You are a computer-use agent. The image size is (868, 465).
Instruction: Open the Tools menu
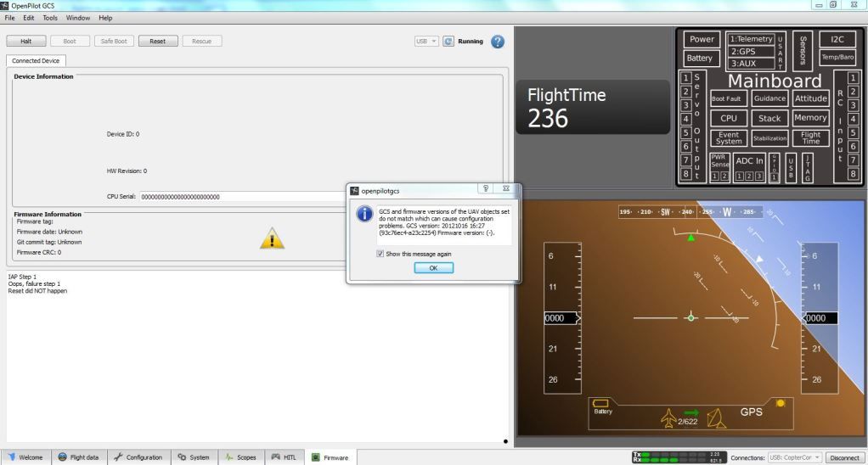(50, 18)
